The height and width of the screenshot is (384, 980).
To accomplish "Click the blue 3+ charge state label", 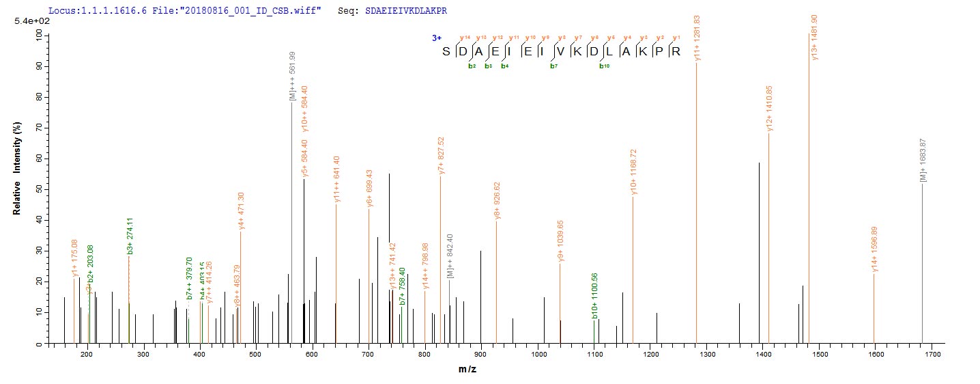I will (437, 38).
